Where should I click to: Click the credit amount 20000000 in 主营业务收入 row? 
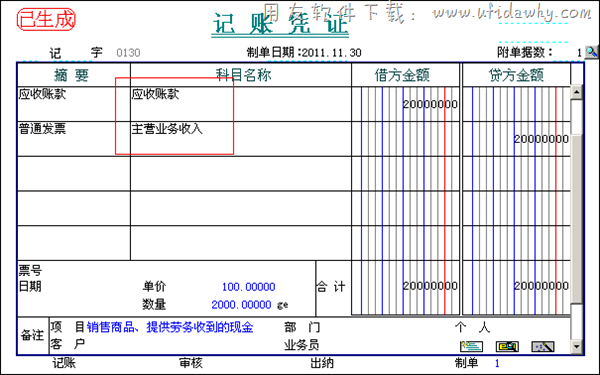[541, 139]
